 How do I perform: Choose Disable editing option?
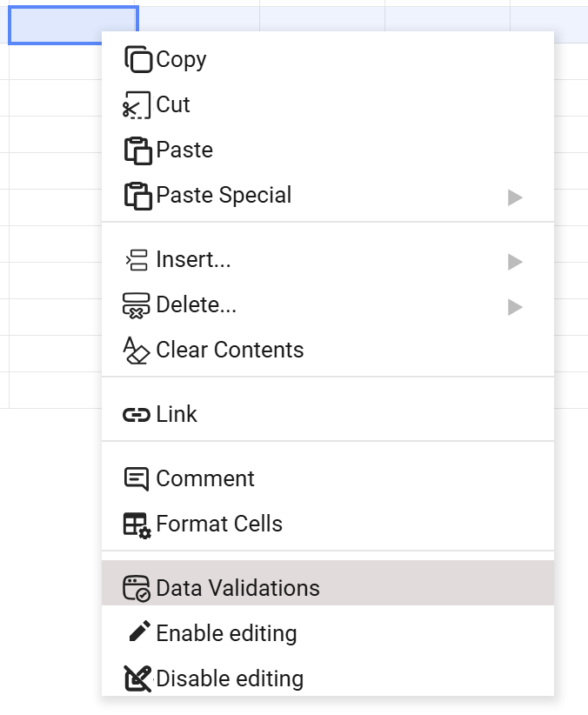(230, 678)
